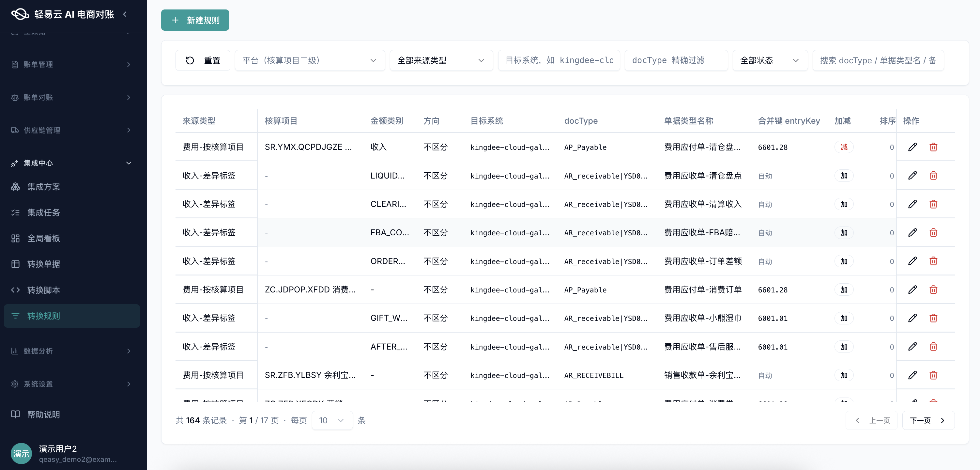This screenshot has height=470, width=980.
Task: Reset filters with 重置 button
Action: pos(203,60)
